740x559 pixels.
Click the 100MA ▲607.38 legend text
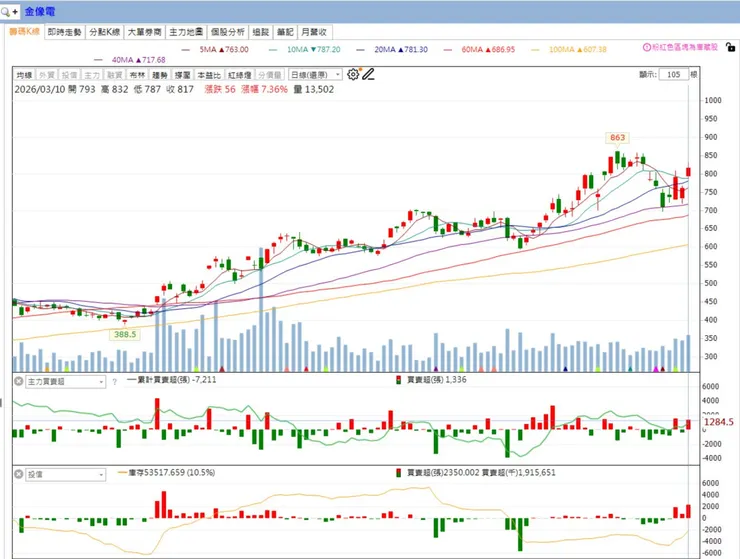(578, 50)
